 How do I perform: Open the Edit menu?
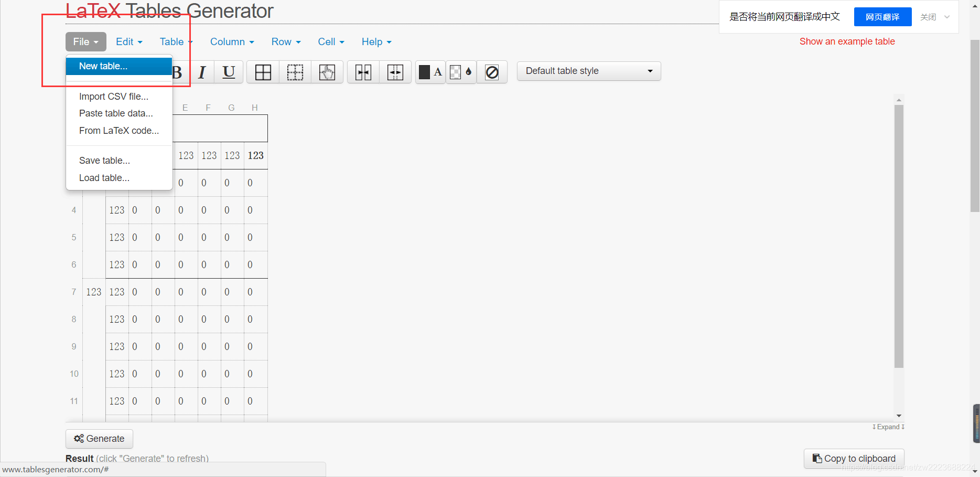click(x=129, y=41)
